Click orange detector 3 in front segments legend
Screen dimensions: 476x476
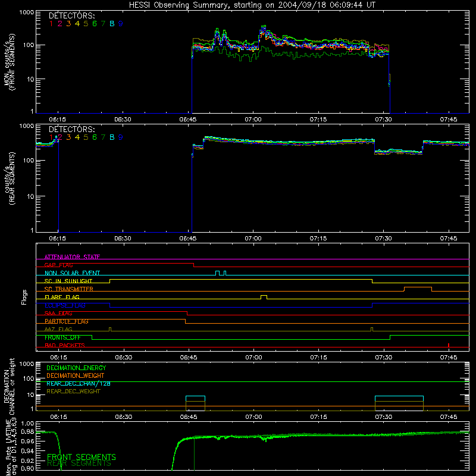pos(68,23)
